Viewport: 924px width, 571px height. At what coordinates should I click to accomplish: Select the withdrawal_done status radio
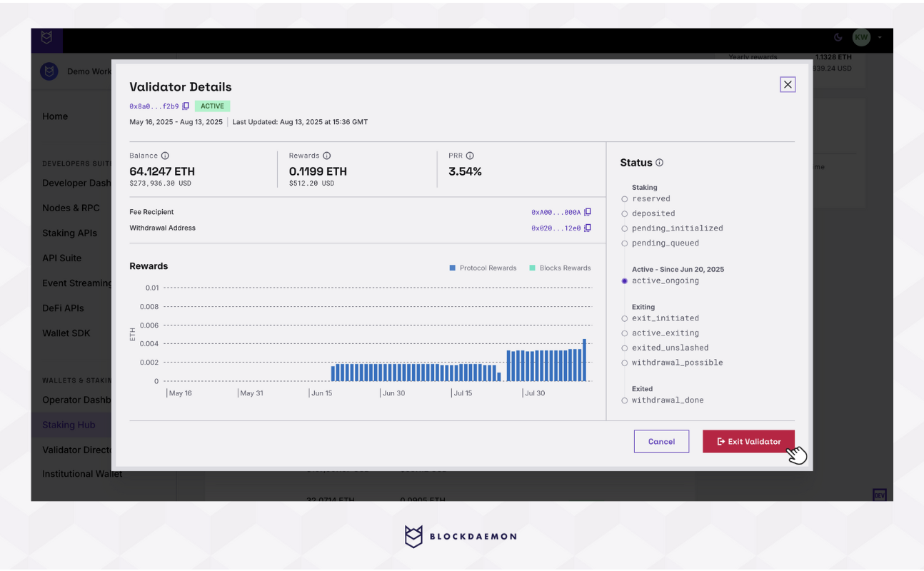pos(625,401)
